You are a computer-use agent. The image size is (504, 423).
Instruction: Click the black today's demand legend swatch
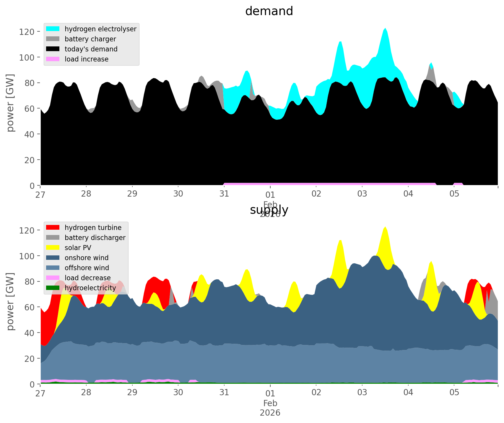53,49
